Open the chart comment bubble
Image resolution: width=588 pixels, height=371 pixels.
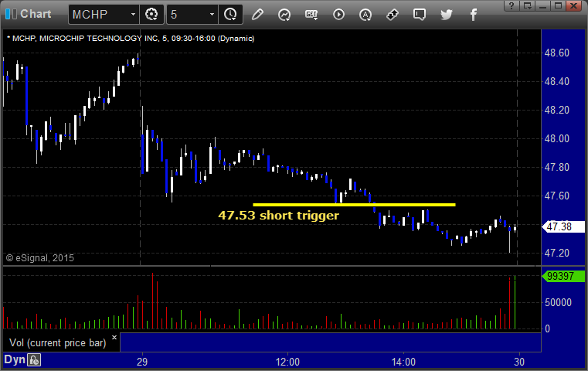pyautogui.click(x=420, y=15)
